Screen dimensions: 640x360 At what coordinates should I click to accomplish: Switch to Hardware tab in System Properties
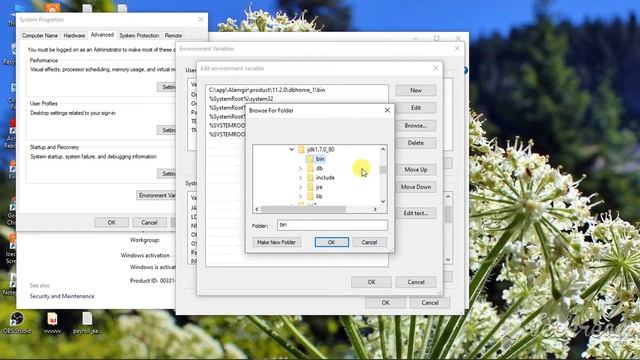pos(74,36)
